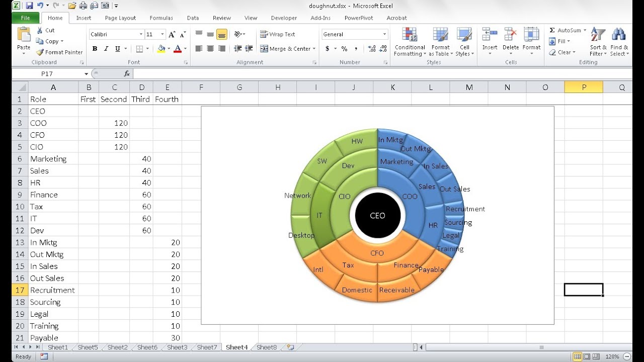Switch to the Formulas ribbon tab

(161, 18)
